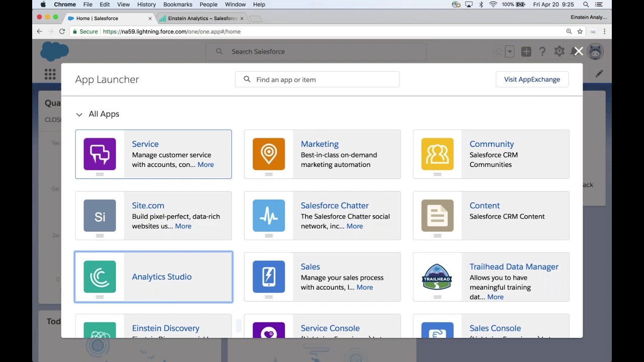Open the Sales Console app icon
This screenshot has width=644, height=362.
pos(437,330)
